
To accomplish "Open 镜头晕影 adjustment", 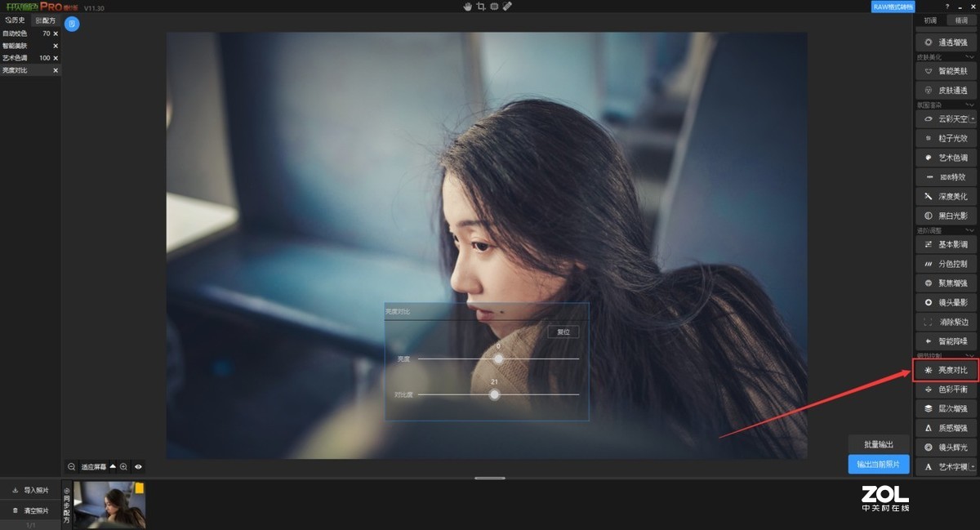I will pyautogui.click(x=946, y=303).
